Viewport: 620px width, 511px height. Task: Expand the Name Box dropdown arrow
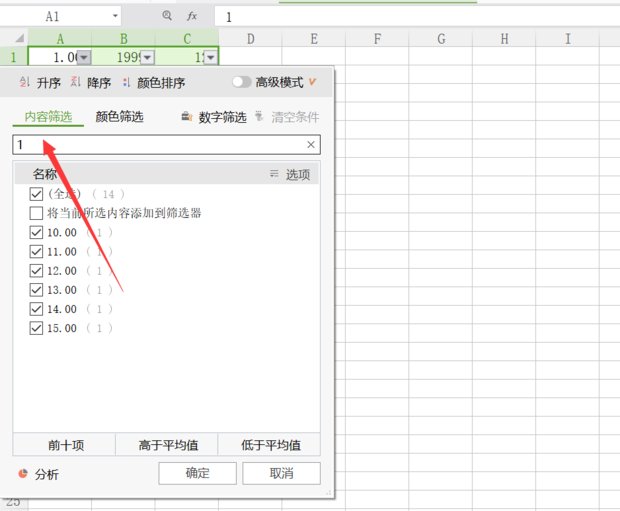115,16
